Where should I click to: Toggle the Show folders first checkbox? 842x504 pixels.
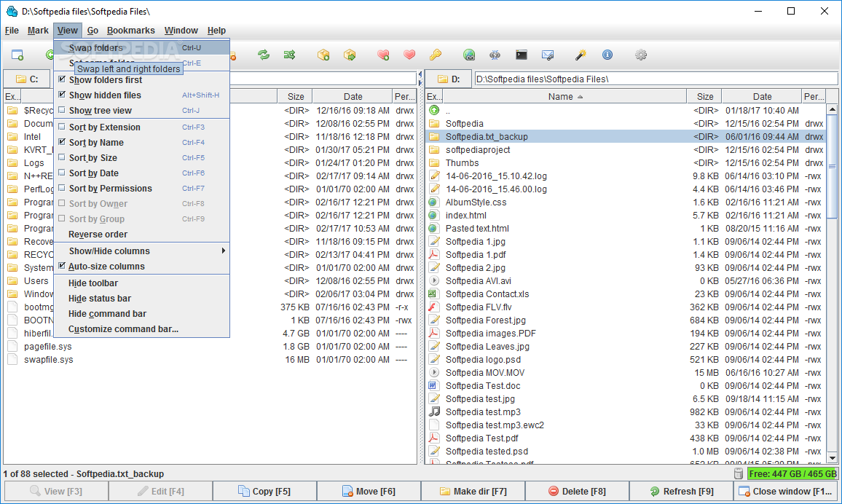point(62,79)
